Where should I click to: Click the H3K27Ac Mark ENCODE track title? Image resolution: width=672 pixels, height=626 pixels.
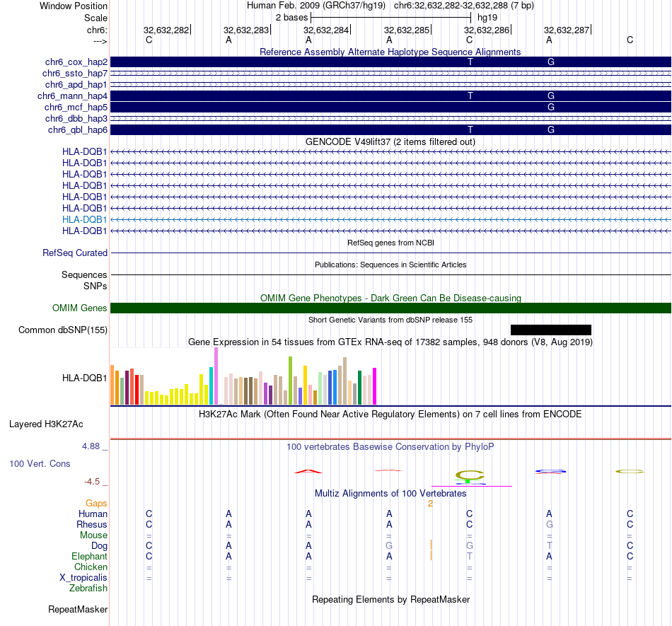pos(390,415)
